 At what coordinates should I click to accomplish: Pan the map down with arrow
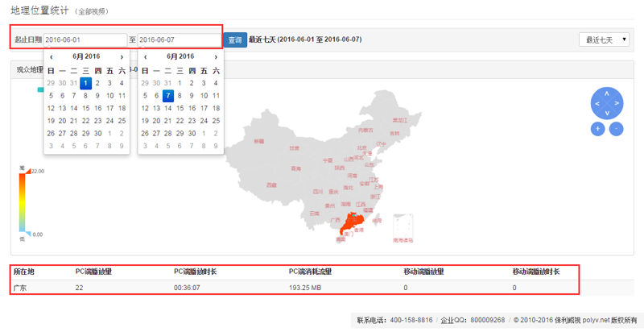click(x=606, y=112)
